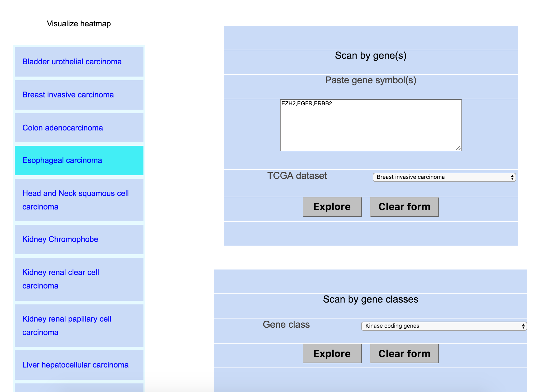Screen dimensions: 545x392
Task: Click Clear form under Scan by gene(s)
Action: tap(404, 207)
